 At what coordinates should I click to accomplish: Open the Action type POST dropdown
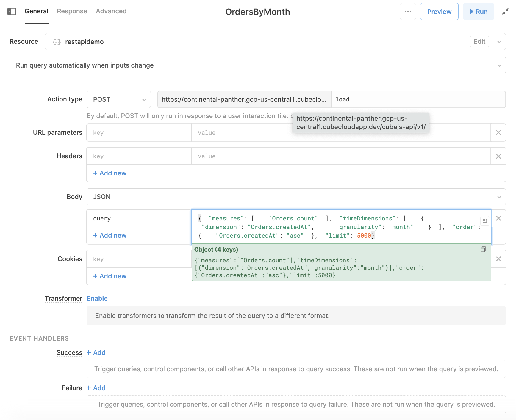click(x=118, y=99)
